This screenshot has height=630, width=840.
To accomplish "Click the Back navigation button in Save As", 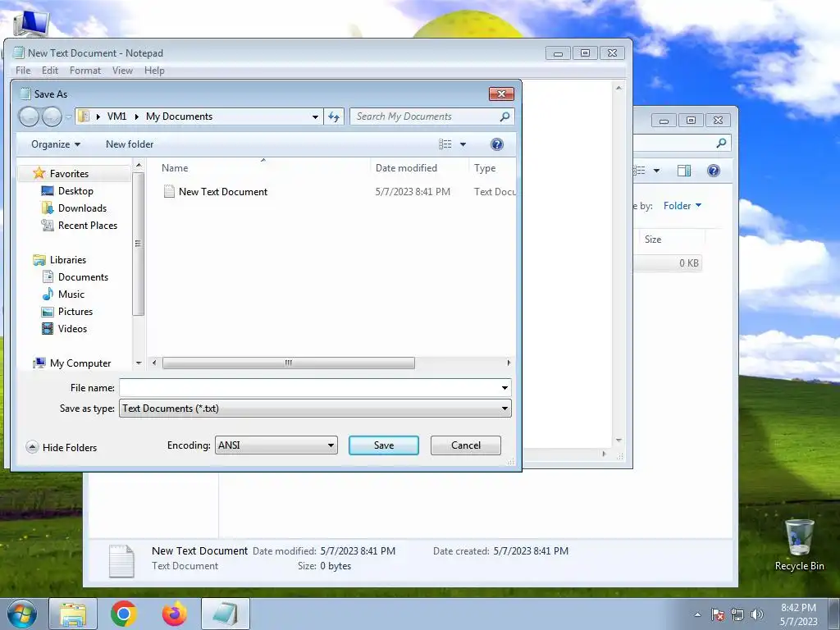I will point(29,116).
